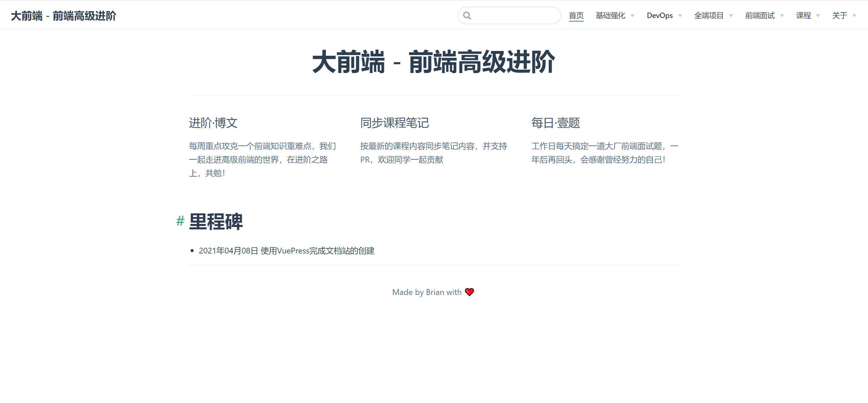
Task: Expand the 基础强化 dropdown arrow
Action: [x=633, y=16]
